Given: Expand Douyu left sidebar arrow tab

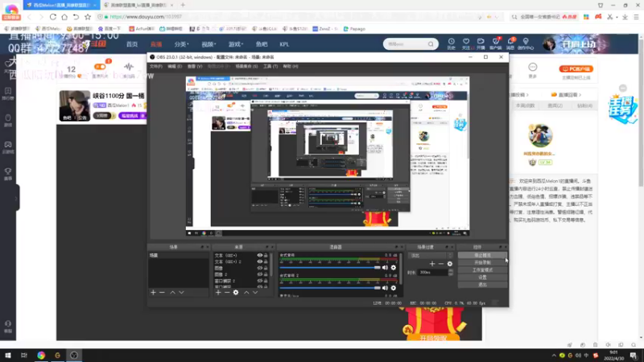Looking at the screenshot, I should [x=16, y=198].
